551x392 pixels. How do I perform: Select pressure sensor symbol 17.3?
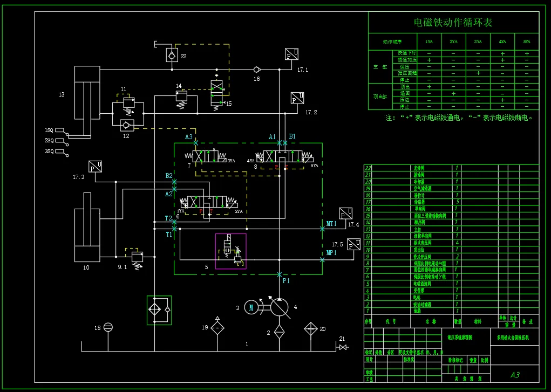pyautogui.click(x=95, y=167)
